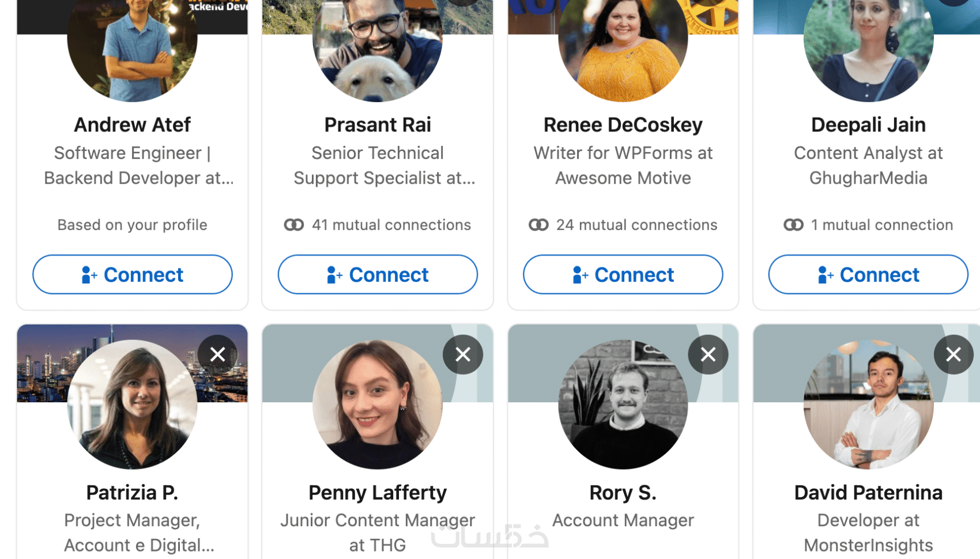Screen dimensions: 980x559
Task: Connect with Deepali Jain
Action: tap(868, 275)
